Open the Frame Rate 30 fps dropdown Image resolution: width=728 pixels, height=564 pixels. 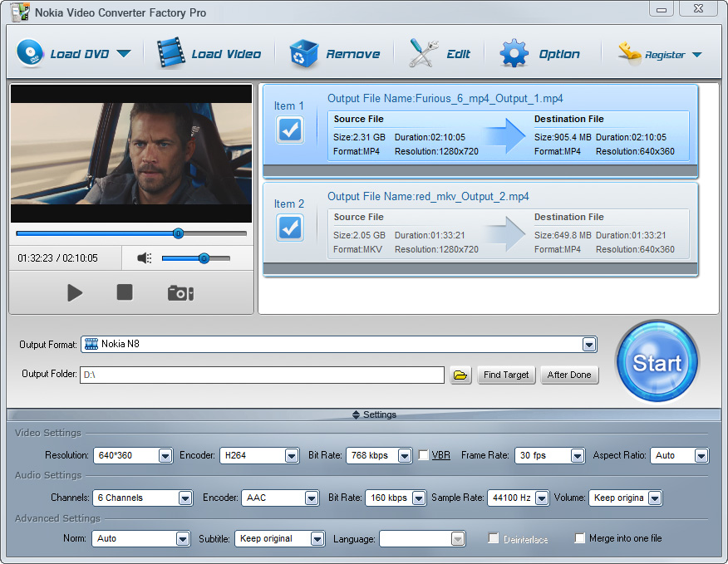coord(577,456)
